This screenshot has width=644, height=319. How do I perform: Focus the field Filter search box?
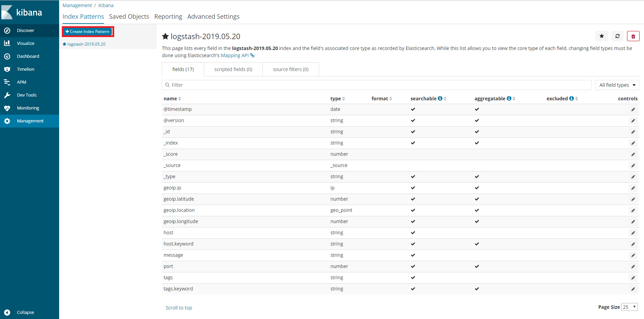coord(377,85)
